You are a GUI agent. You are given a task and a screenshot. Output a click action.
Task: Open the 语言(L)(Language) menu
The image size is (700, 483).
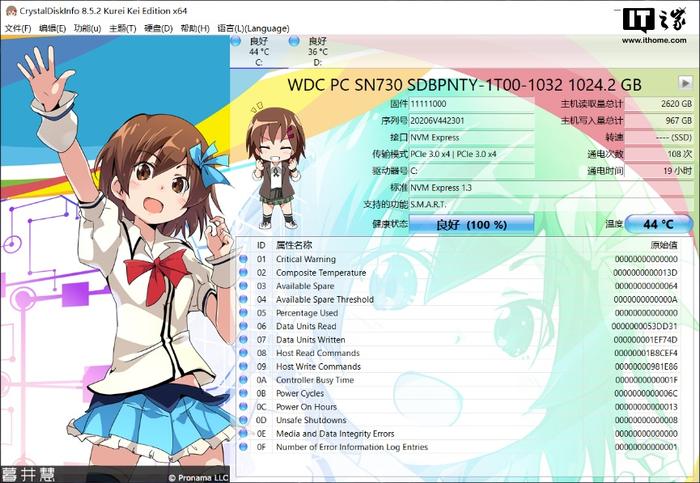pyautogui.click(x=253, y=29)
